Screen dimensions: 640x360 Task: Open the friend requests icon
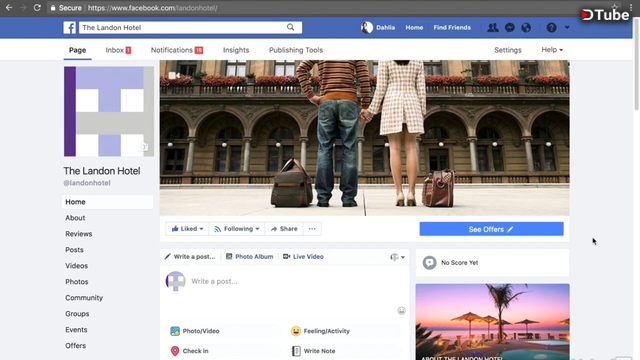tap(493, 27)
